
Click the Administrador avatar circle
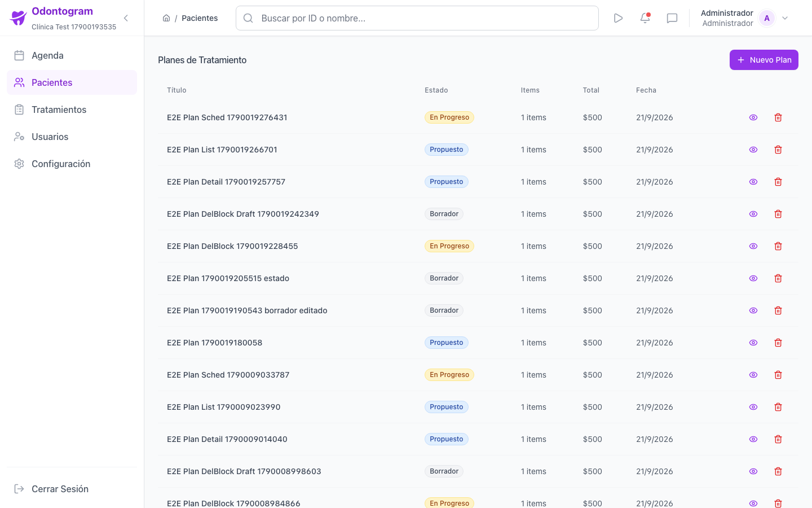tap(767, 18)
